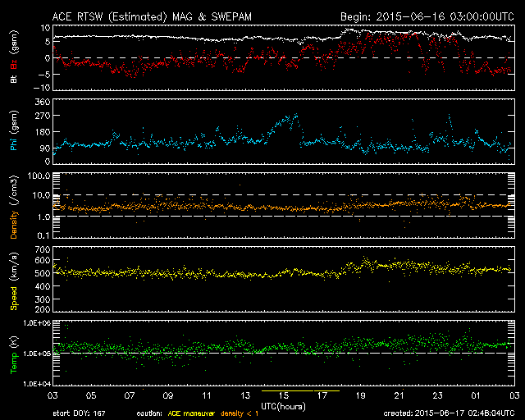Click the orange Density axis label
The height and width of the screenshot is (420, 525).
click(14, 209)
